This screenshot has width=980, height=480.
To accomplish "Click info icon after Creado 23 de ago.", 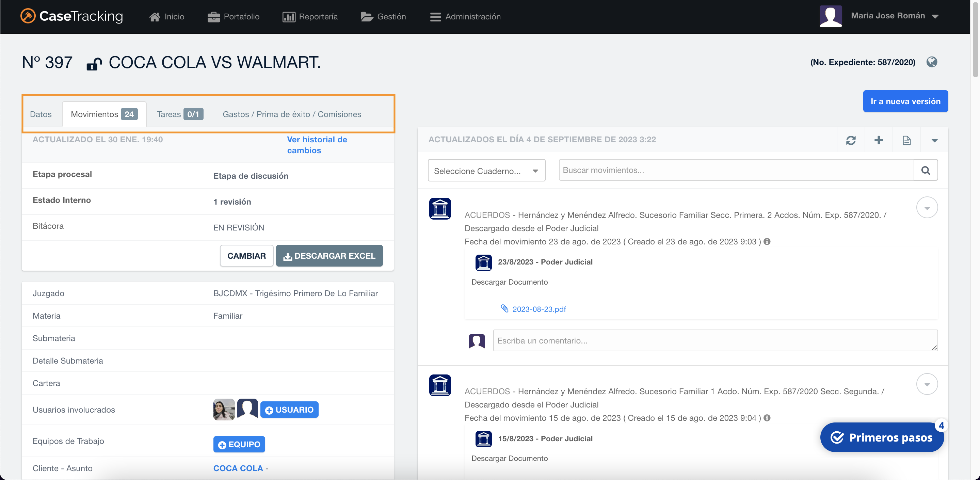I will (x=767, y=241).
